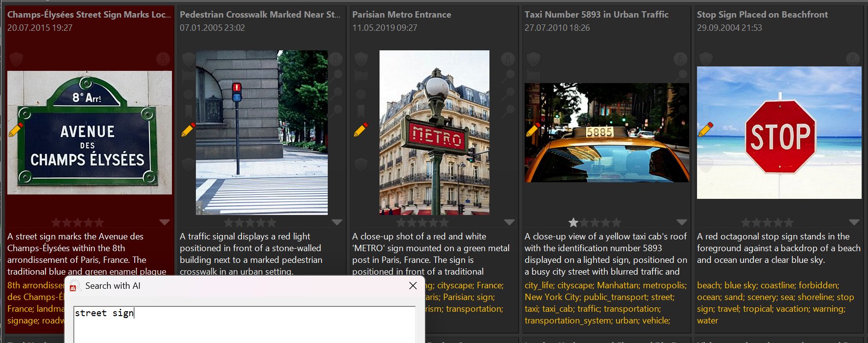Click the date '29.09.2004 21:53'

click(x=729, y=28)
